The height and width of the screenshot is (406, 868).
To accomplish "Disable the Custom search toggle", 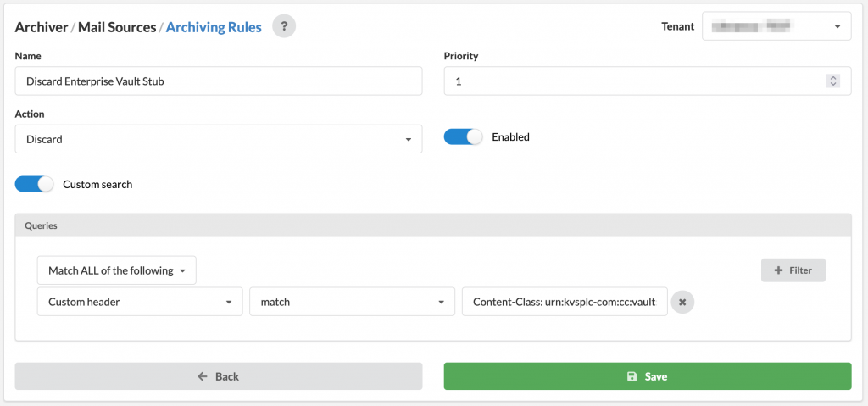I will pyautogui.click(x=34, y=184).
